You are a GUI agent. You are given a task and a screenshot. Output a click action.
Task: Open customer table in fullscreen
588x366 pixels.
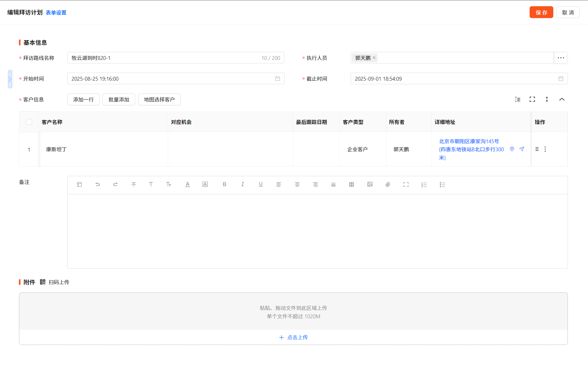click(x=532, y=99)
